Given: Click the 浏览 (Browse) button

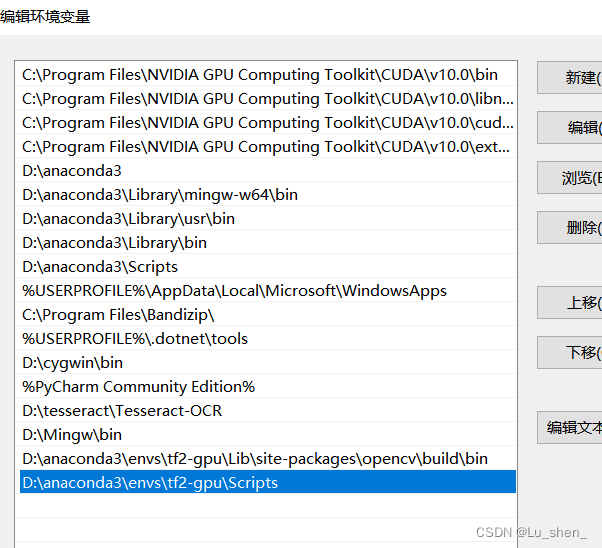Looking at the screenshot, I should pos(569,177).
